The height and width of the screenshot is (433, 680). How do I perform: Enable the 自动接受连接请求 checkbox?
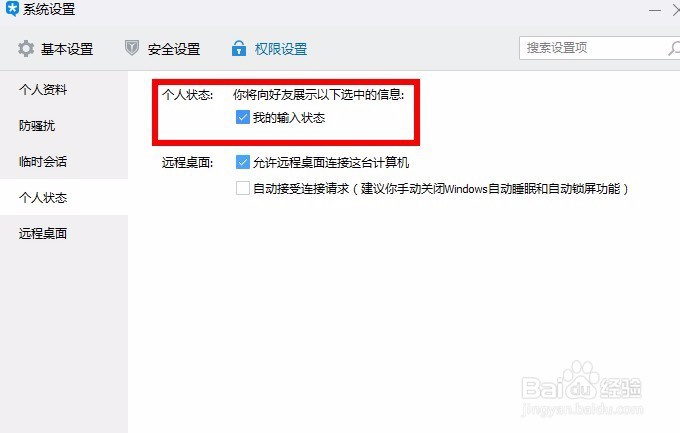coord(242,188)
